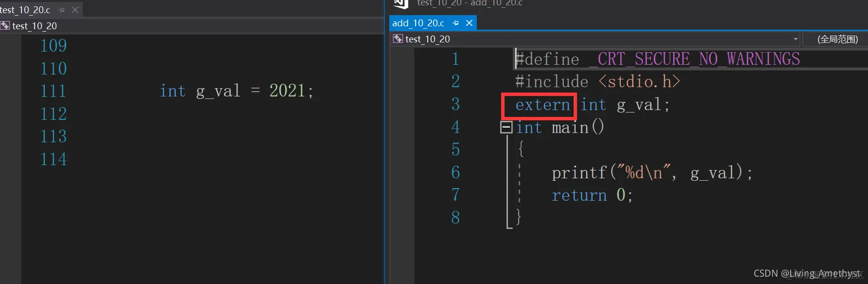Collapse the main() function block

tap(506, 128)
